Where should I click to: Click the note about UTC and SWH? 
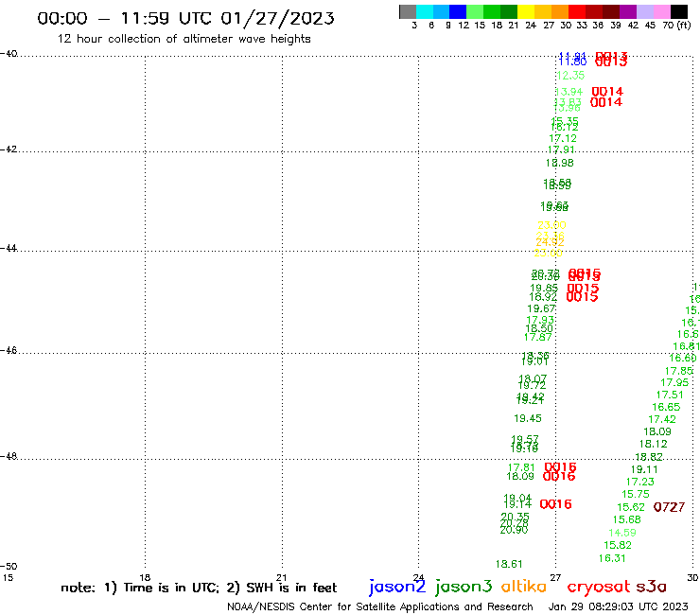click(x=199, y=588)
